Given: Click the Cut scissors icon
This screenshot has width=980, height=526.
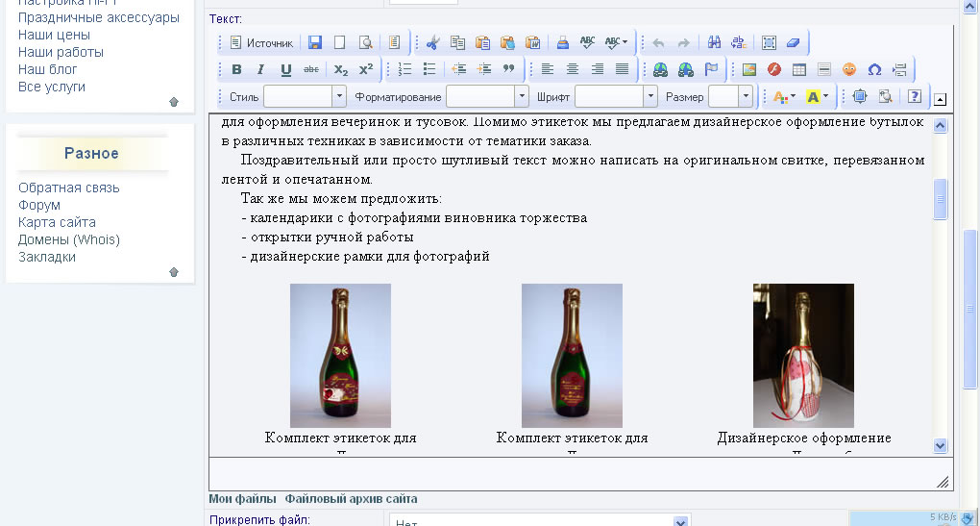Looking at the screenshot, I should click(x=433, y=43).
